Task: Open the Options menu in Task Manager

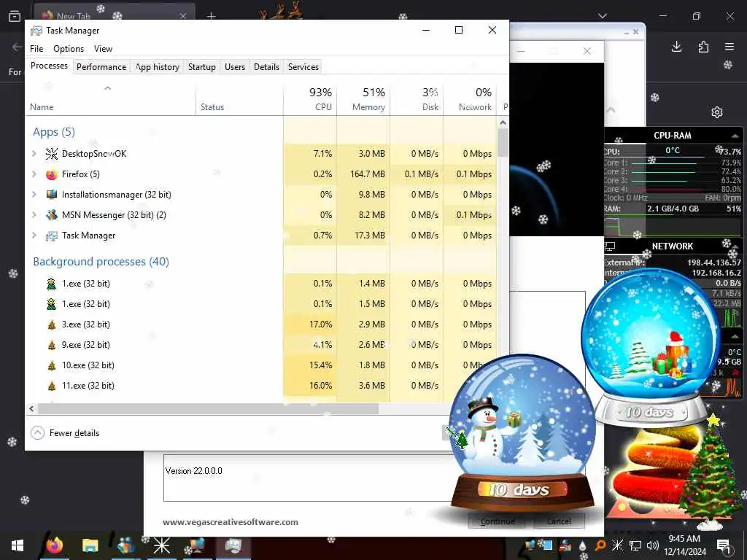Action: click(69, 49)
